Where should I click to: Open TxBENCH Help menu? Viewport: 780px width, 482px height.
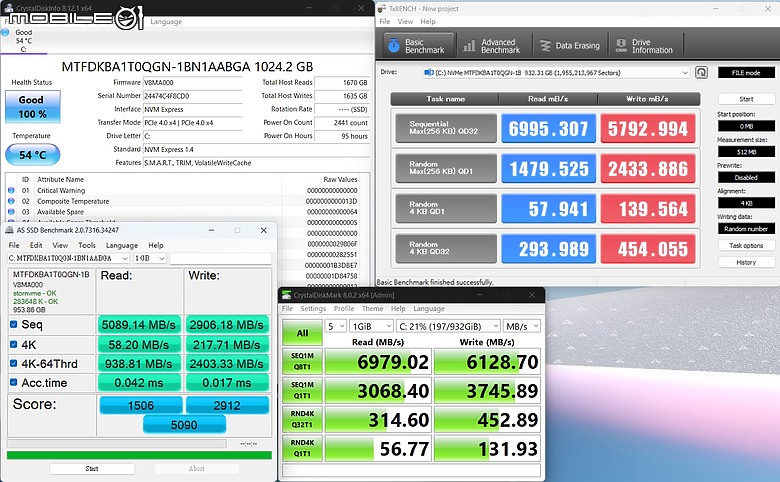pos(428,21)
